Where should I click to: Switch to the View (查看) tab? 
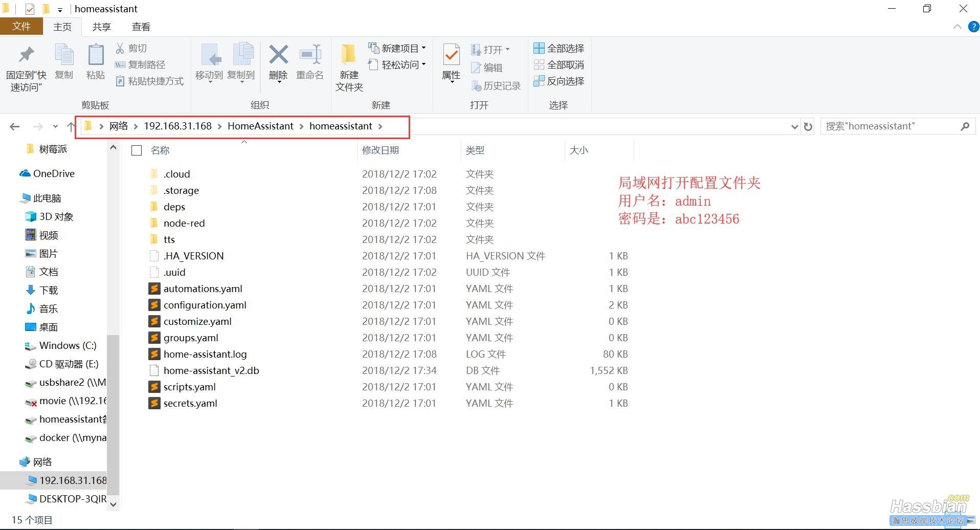[x=141, y=27]
